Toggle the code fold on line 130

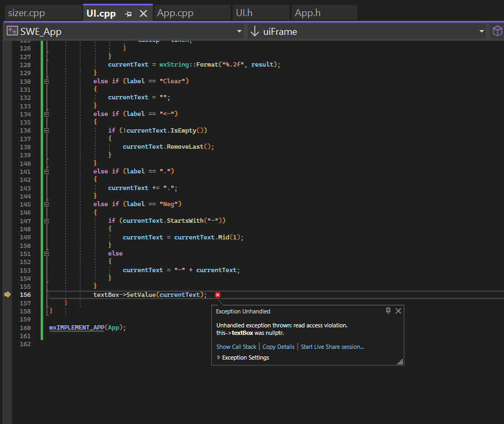[x=46, y=81]
